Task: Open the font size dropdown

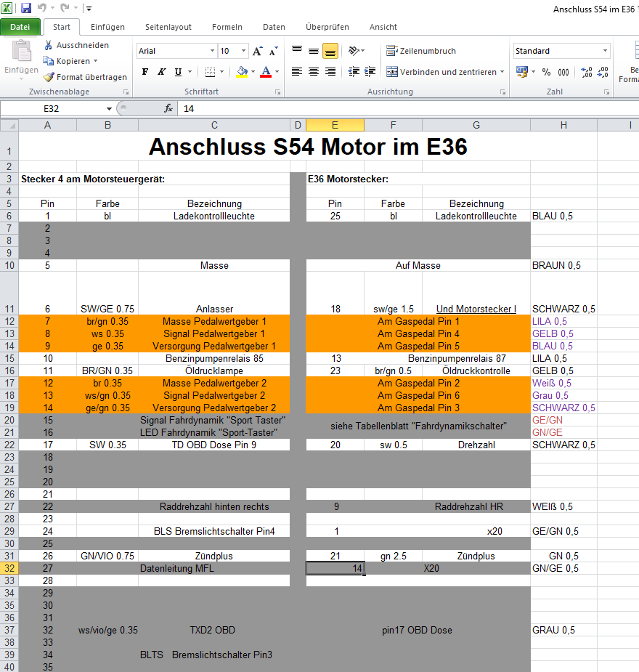Action: pyautogui.click(x=243, y=52)
